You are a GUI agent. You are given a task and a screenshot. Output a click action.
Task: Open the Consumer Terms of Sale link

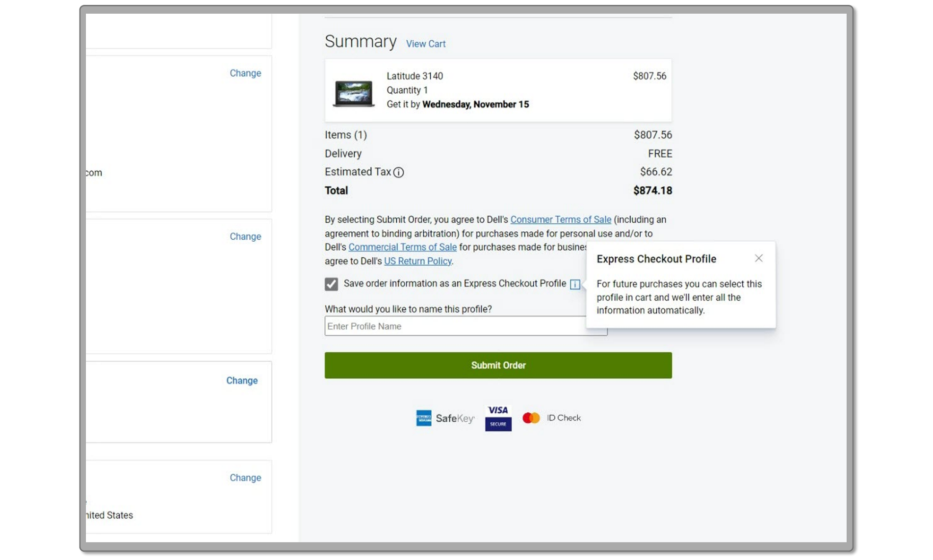(561, 220)
